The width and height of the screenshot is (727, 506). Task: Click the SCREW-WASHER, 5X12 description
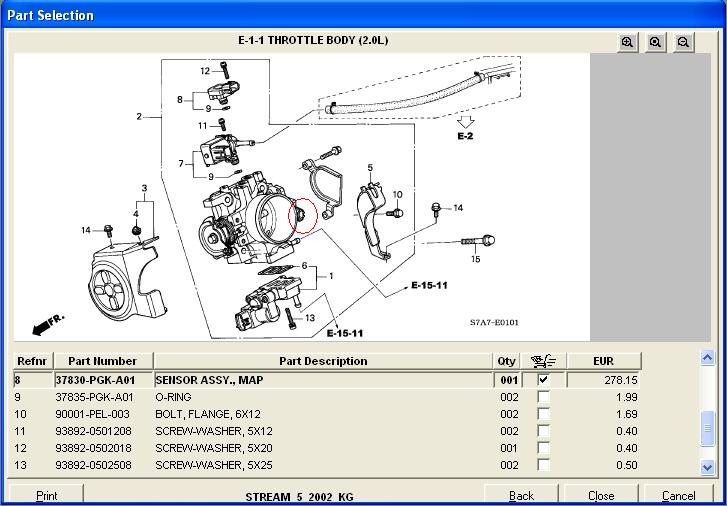[x=214, y=431]
